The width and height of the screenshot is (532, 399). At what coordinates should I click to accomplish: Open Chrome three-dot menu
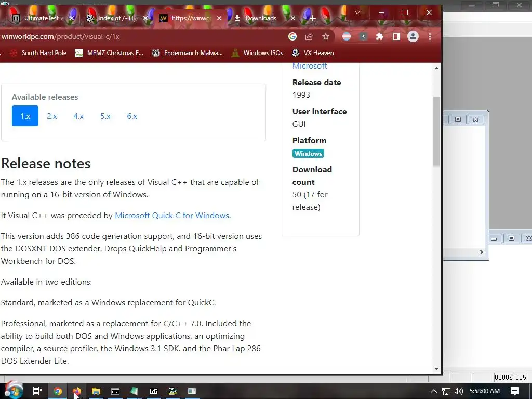pyautogui.click(x=430, y=36)
